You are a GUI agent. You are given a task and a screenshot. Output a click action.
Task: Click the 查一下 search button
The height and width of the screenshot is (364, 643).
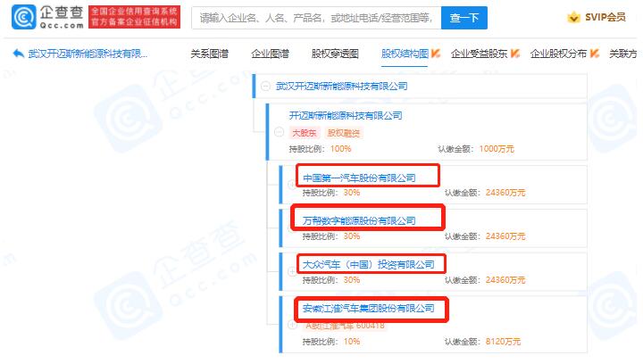(x=464, y=18)
